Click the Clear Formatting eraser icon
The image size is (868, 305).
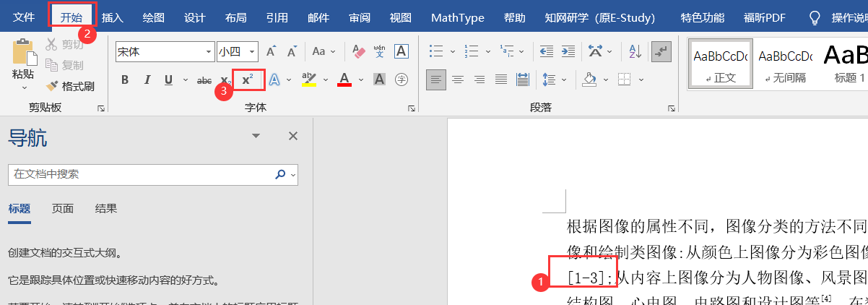pos(359,51)
